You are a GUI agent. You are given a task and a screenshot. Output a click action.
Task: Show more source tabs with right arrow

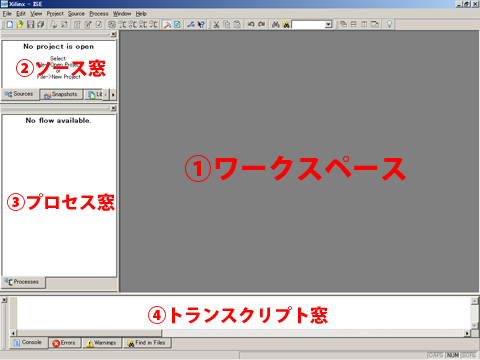point(113,95)
